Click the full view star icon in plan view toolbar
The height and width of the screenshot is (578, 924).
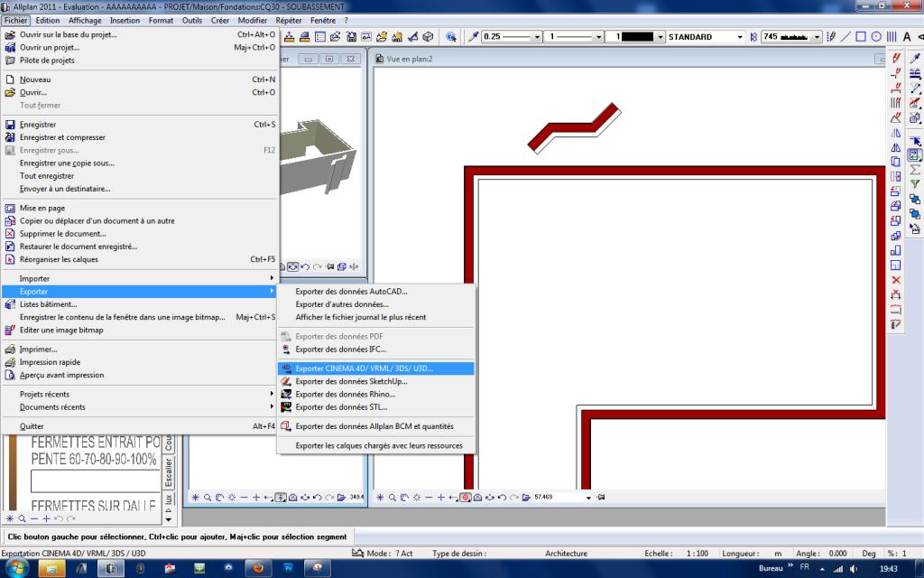[380, 498]
